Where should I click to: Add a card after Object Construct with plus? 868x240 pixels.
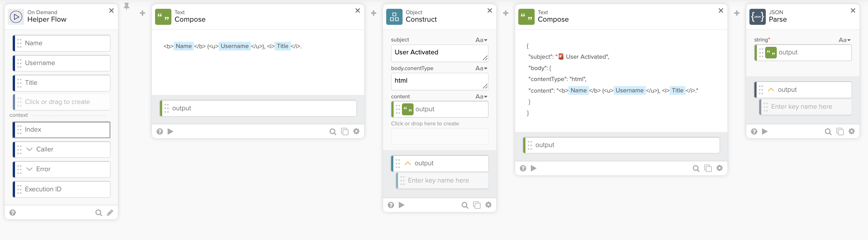[x=505, y=13]
